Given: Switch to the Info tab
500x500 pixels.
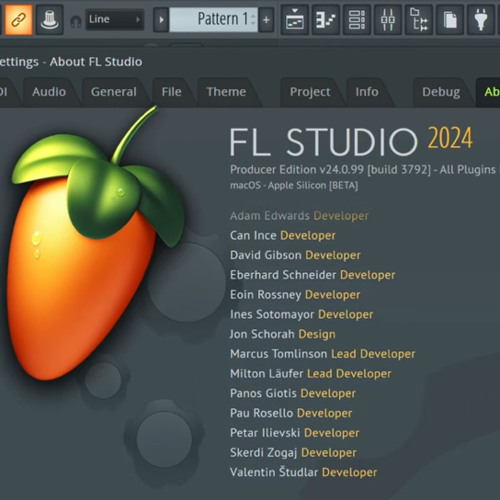Looking at the screenshot, I should [367, 92].
